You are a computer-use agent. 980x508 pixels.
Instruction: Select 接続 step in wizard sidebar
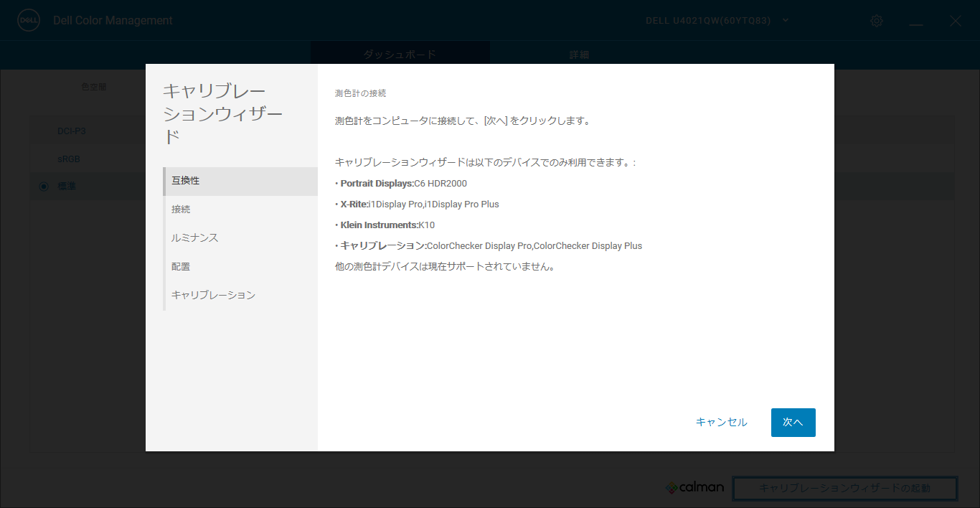tap(240, 210)
